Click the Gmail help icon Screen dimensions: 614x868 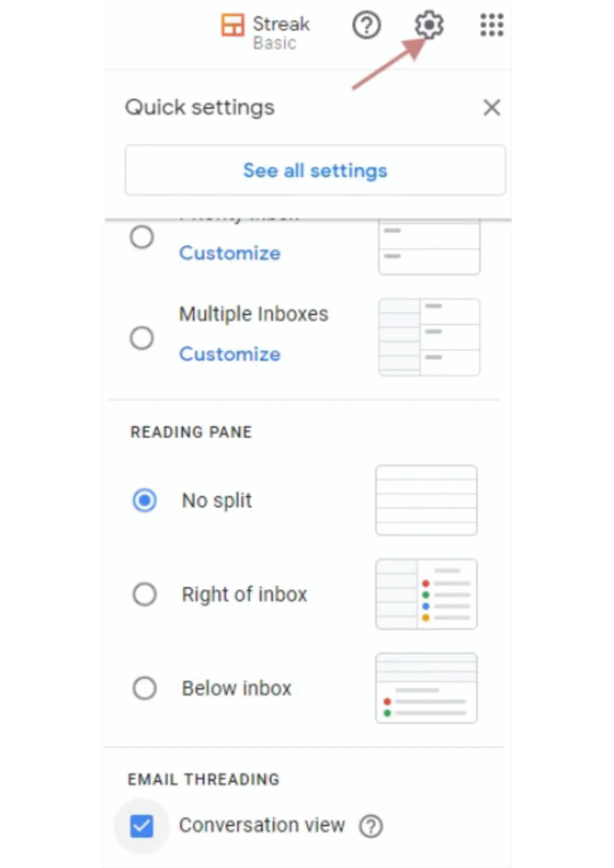[x=366, y=26]
